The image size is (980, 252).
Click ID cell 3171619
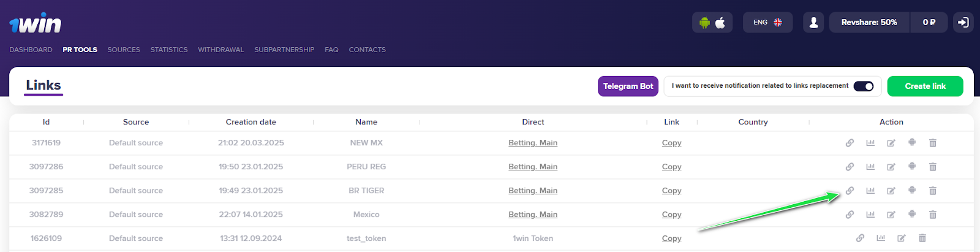tap(46, 143)
